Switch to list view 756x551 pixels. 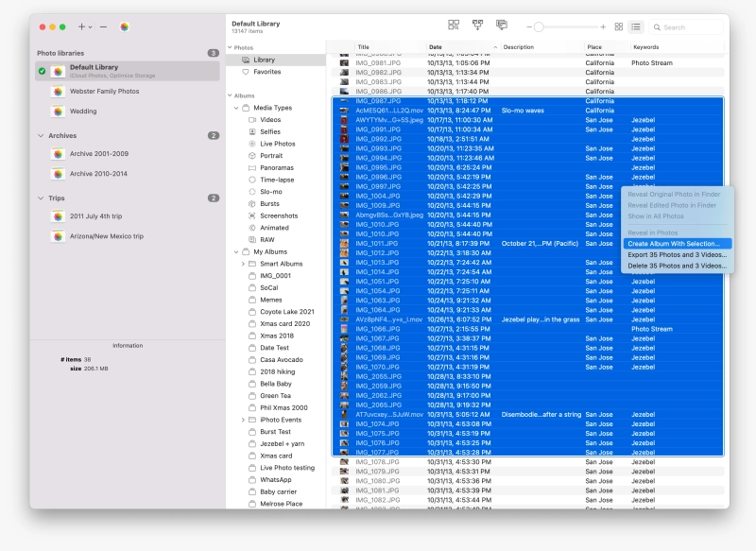click(x=635, y=26)
